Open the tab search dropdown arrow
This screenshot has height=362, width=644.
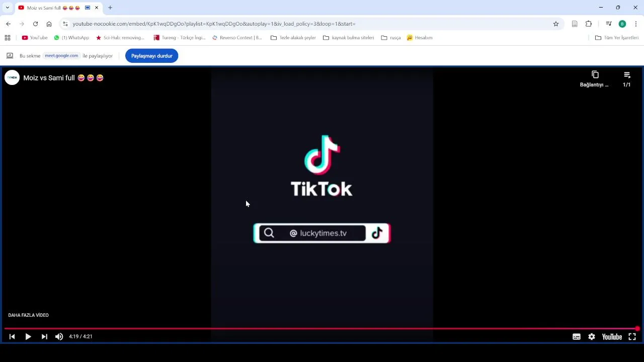[x=7, y=8]
